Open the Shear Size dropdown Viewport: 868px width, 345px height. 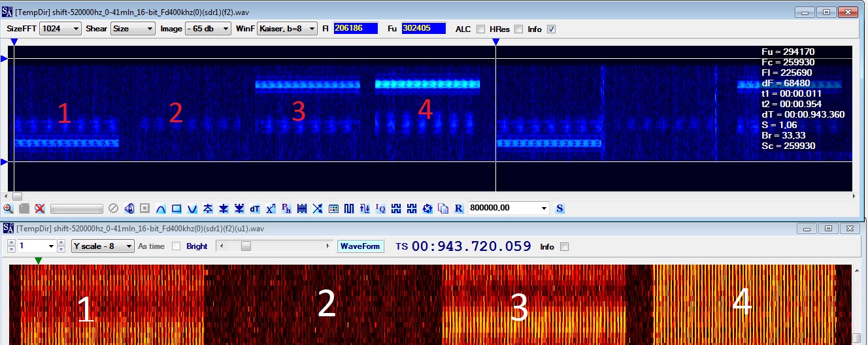pos(133,29)
